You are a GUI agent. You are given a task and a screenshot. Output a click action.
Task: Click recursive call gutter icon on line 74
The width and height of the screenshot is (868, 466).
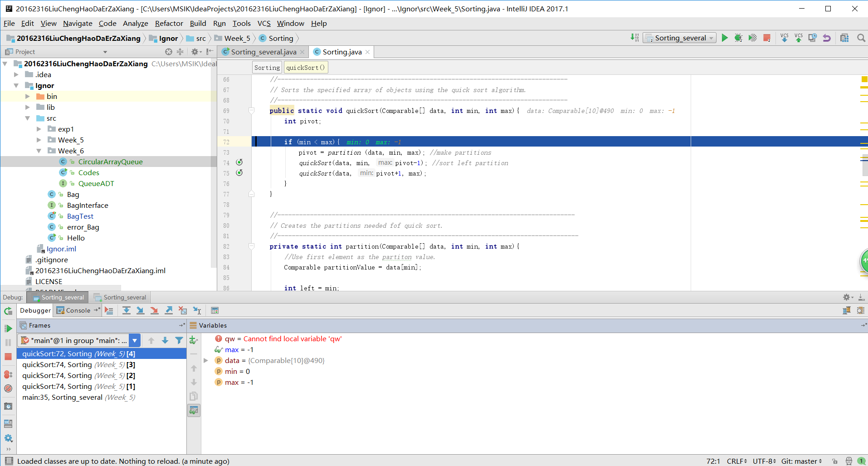[239, 162]
